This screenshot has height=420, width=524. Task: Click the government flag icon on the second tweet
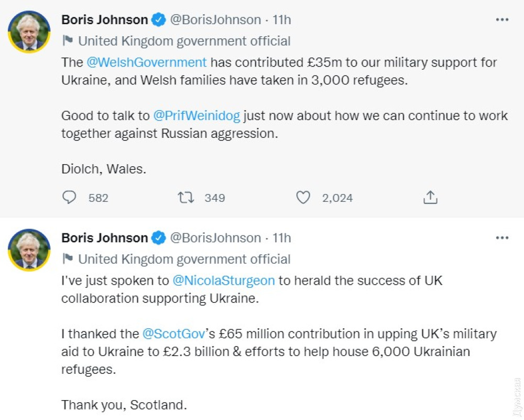[x=68, y=259]
